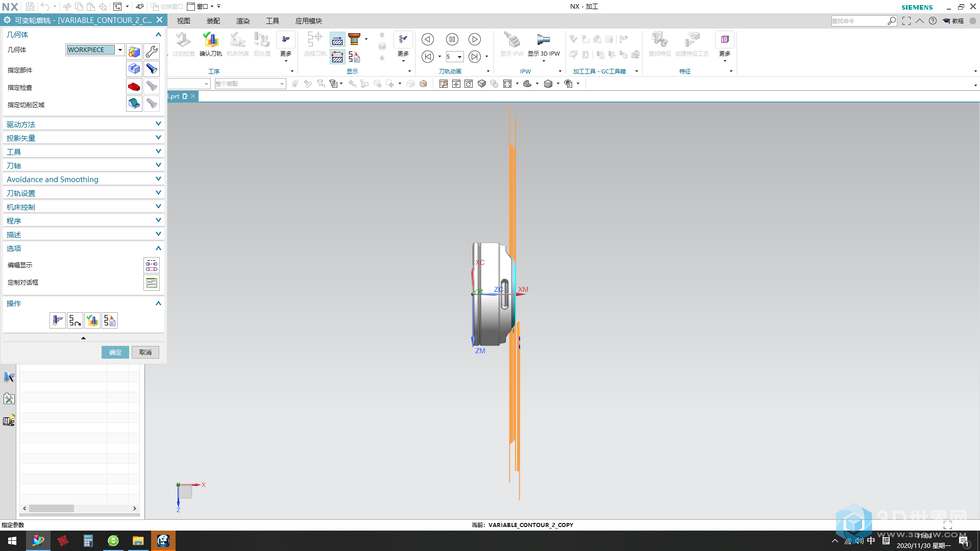The image size is (980, 551).
Task: Click the 取消 (Cancel) button
Action: click(x=145, y=352)
